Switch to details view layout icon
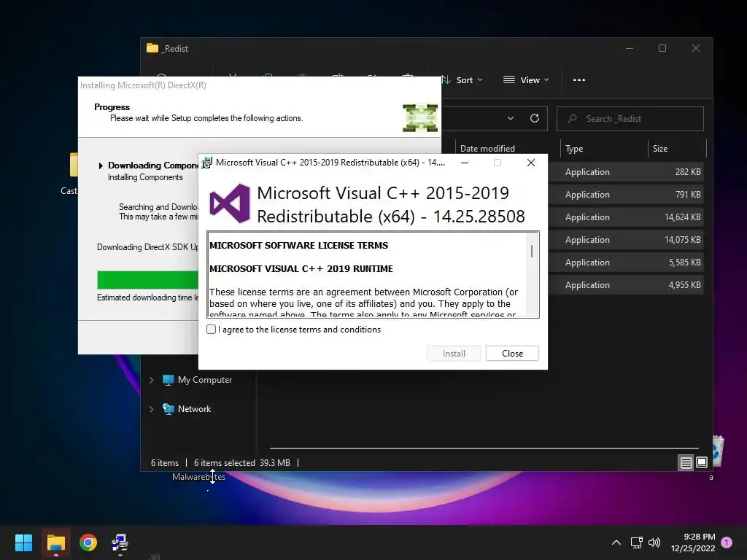 [686, 462]
